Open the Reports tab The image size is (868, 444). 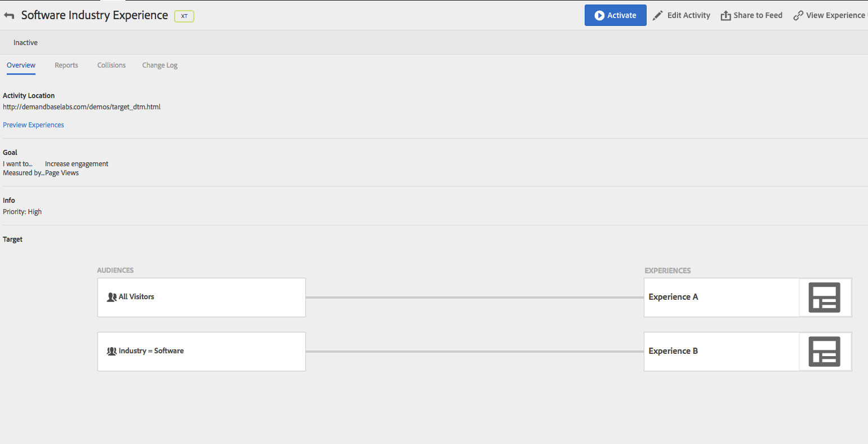[x=66, y=65]
